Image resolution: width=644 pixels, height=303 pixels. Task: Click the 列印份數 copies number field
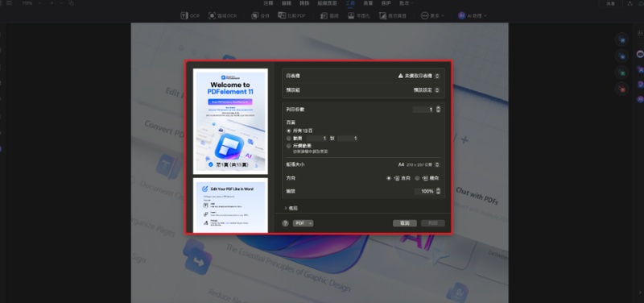point(423,110)
